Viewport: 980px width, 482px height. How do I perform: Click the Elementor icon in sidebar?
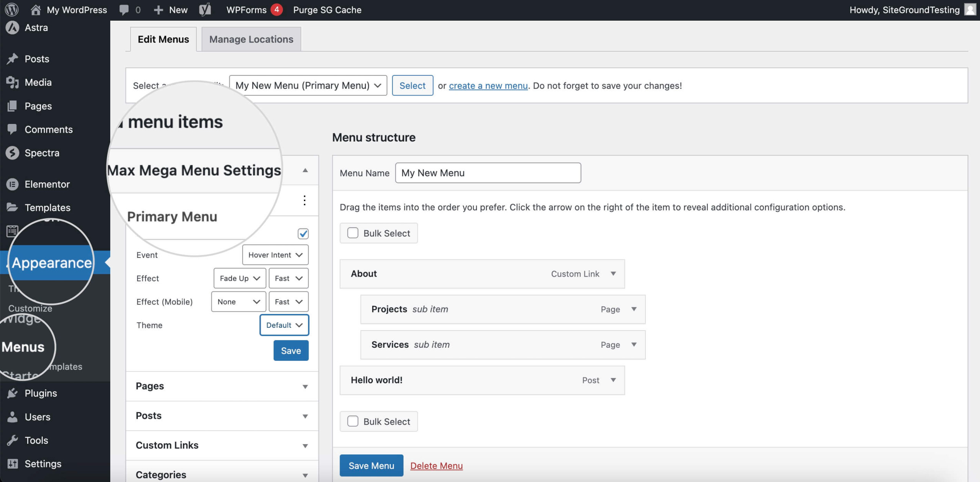point(12,184)
